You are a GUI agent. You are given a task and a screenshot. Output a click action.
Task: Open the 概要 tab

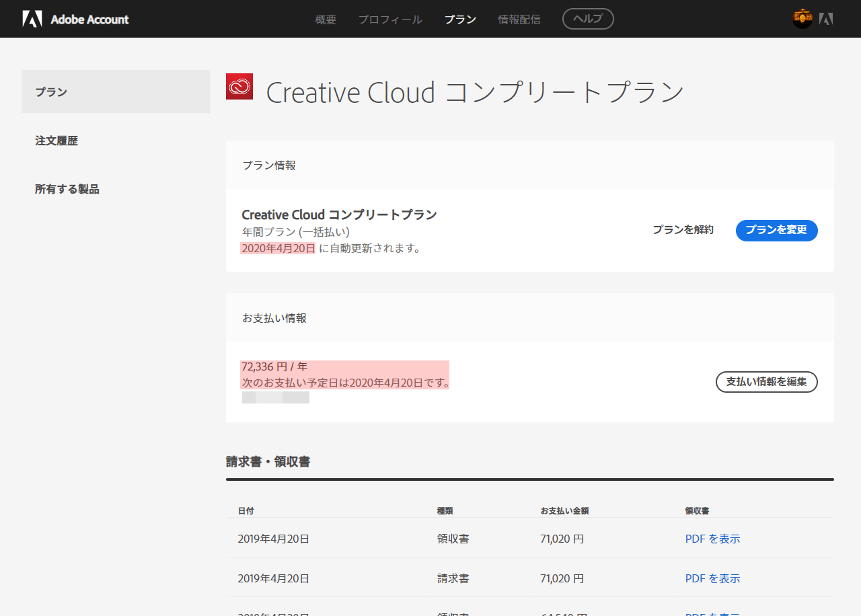tap(326, 20)
